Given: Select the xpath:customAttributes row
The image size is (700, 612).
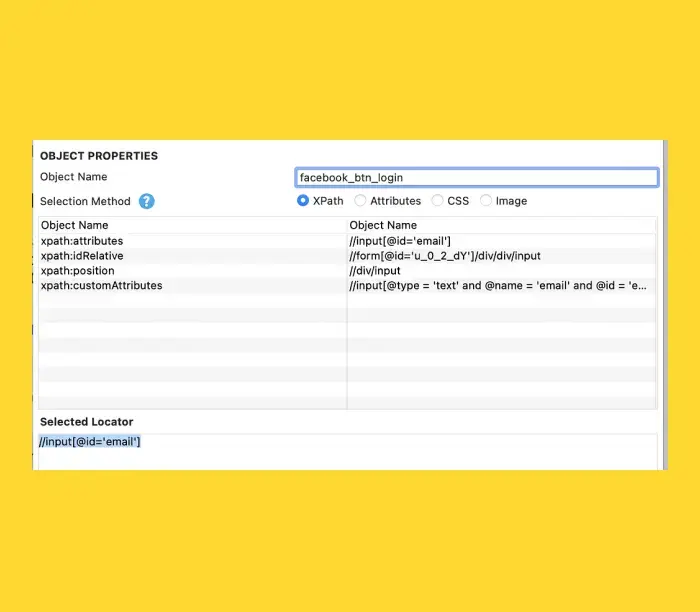Looking at the screenshot, I should click(347, 286).
